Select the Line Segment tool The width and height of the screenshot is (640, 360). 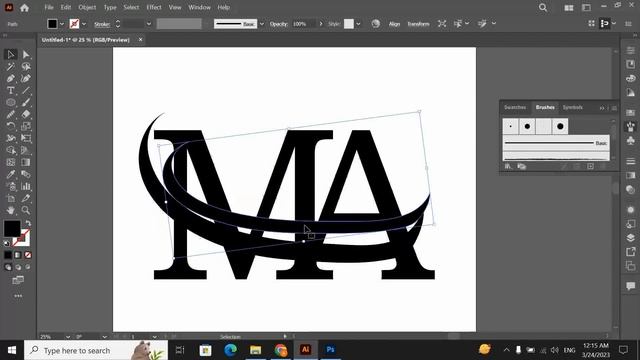pyautogui.click(x=26, y=90)
